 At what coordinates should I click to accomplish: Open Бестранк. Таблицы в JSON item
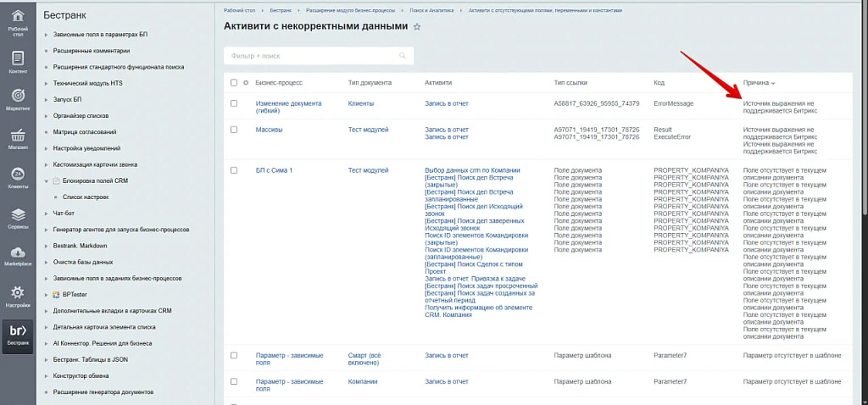90,359
